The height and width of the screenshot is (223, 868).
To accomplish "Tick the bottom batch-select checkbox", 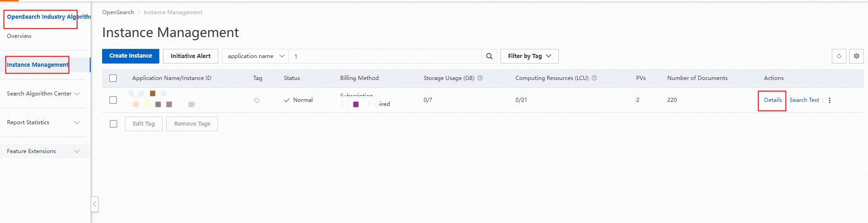I will (x=114, y=124).
